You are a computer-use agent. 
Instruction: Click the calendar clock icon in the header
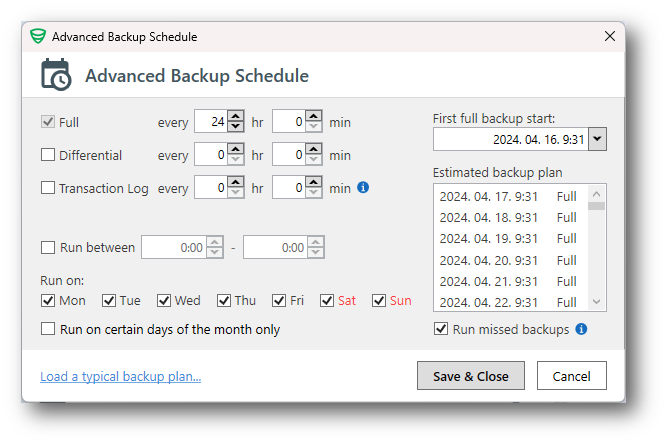tap(55, 75)
